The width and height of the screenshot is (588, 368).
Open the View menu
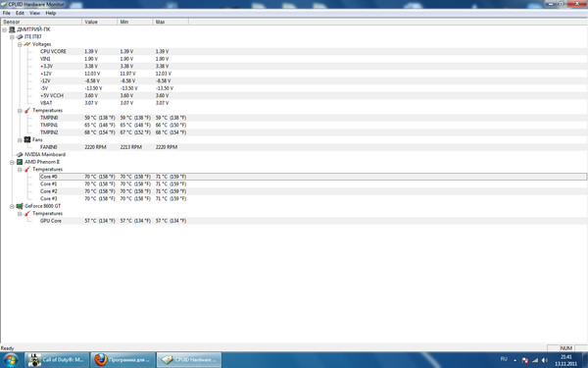click(x=34, y=13)
